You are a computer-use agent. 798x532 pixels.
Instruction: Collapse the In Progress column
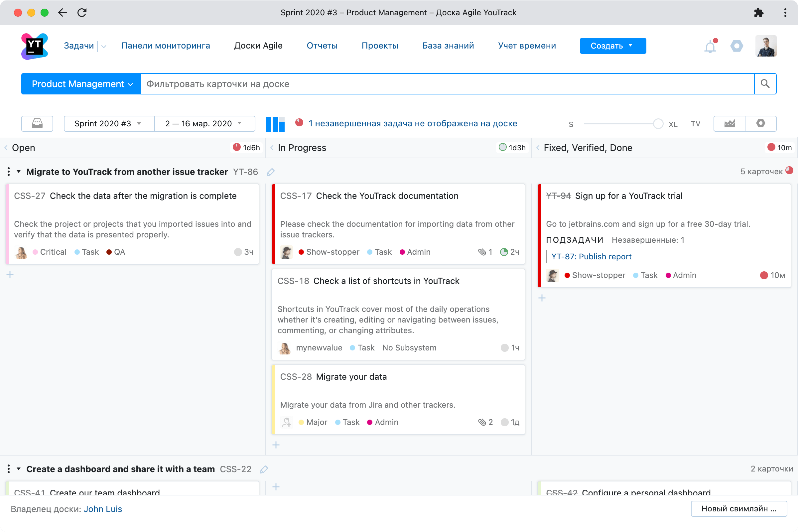point(272,148)
